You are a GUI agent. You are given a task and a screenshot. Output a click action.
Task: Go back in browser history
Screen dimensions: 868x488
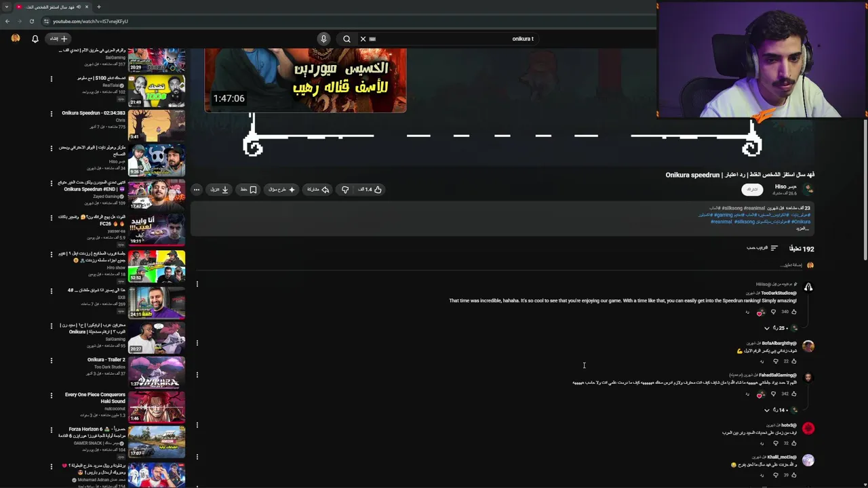click(x=7, y=21)
